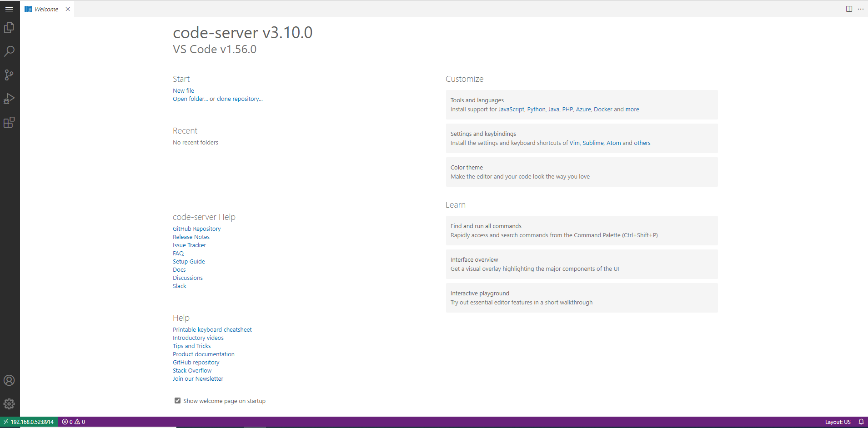Open the clone repository link
The height and width of the screenshot is (428, 868).
pyautogui.click(x=239, y=99)
